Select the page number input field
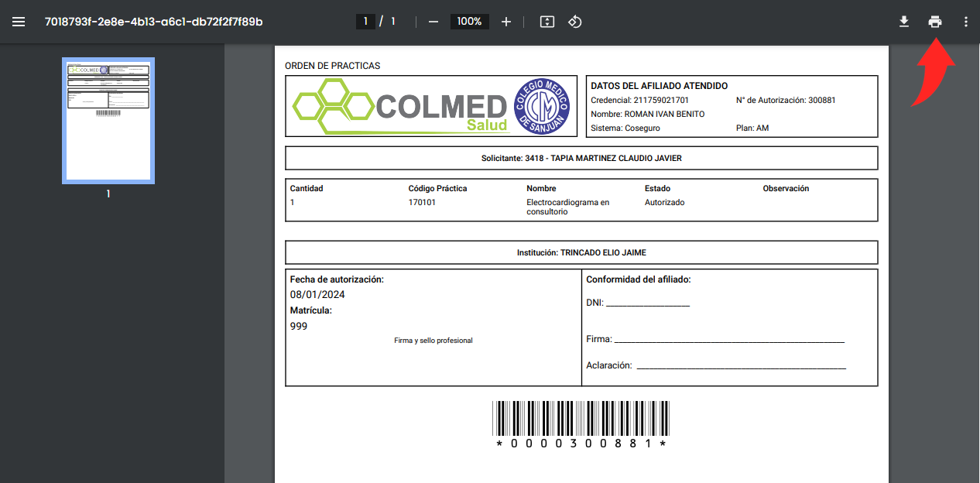 pyautogui.click(x=366, y=22)
